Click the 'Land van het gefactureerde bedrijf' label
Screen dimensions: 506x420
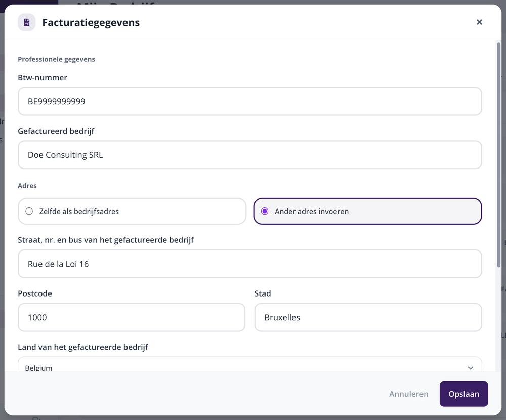click(x=83, y=347)
